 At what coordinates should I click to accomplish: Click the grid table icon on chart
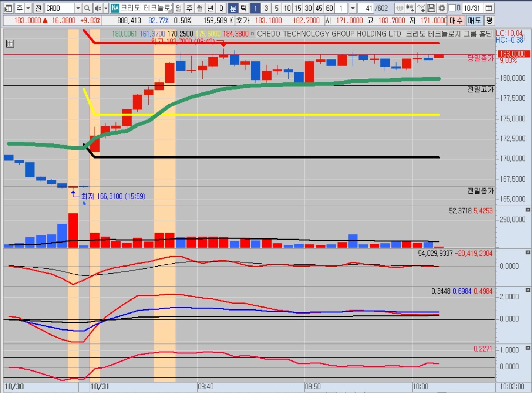click(x=10, y=44)
